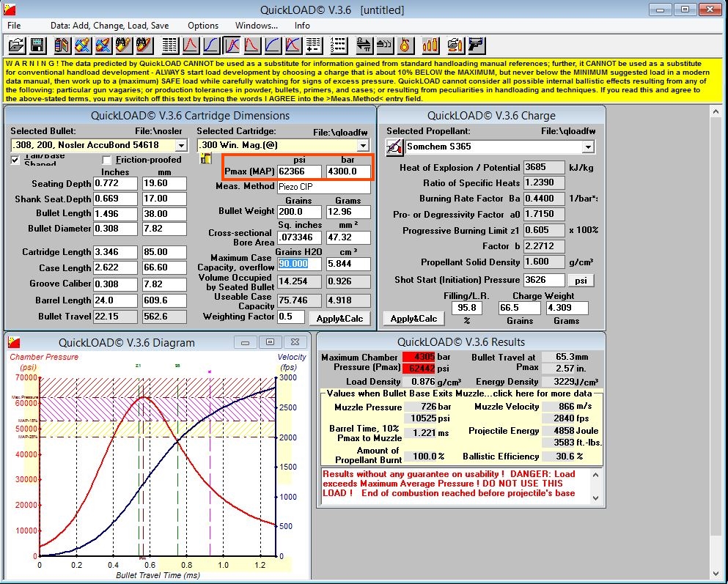Click the small cartridge icon below Selected Cartridge
Image resolution: width=728 pixels, height=584 pixels.
tap(206, 159)
